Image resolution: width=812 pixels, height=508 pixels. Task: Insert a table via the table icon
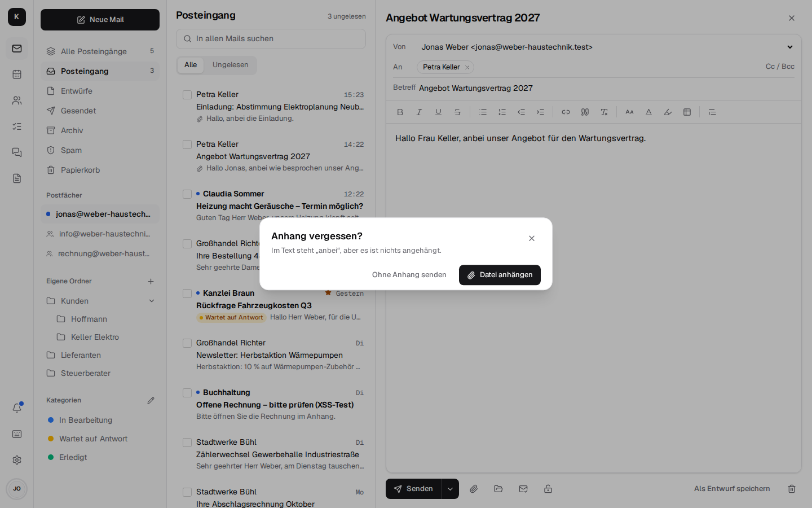click(x=687, y=112)
